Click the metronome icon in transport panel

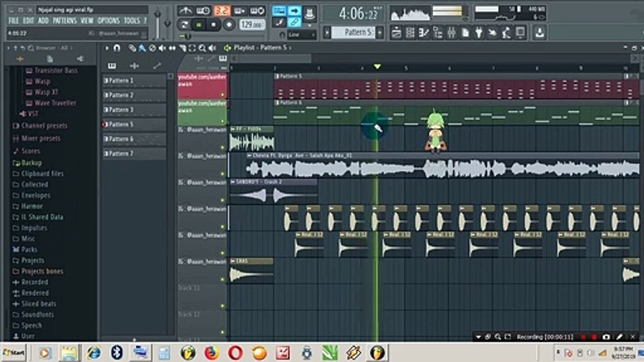(186, 11)
